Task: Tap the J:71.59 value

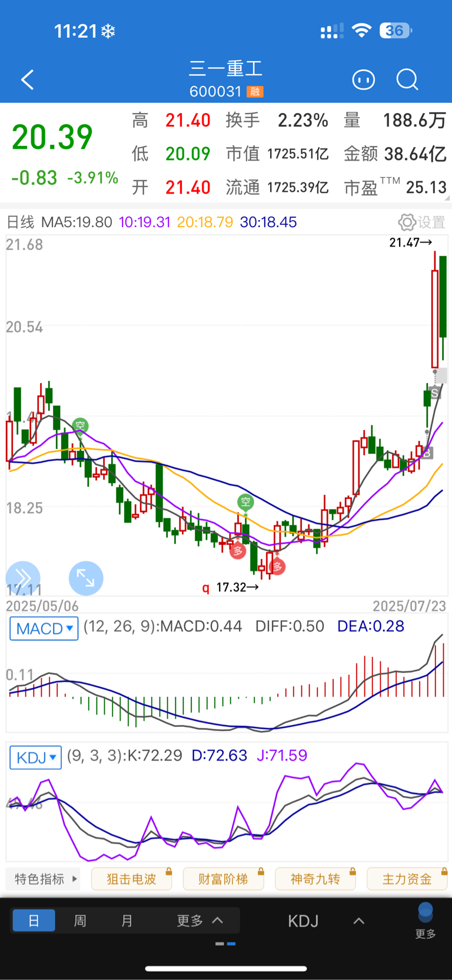Action: 282,755
